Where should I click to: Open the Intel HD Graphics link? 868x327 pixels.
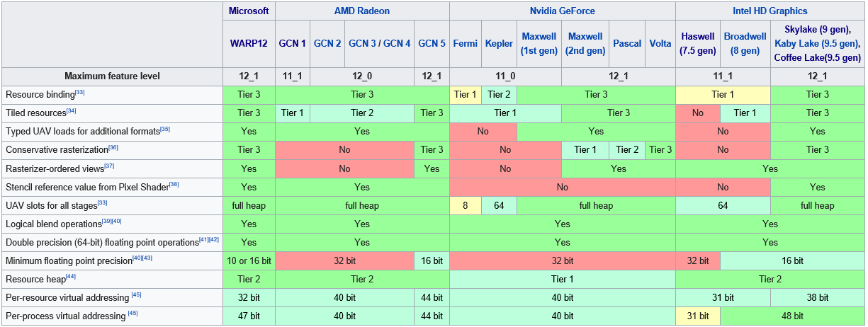click(770, 11)
